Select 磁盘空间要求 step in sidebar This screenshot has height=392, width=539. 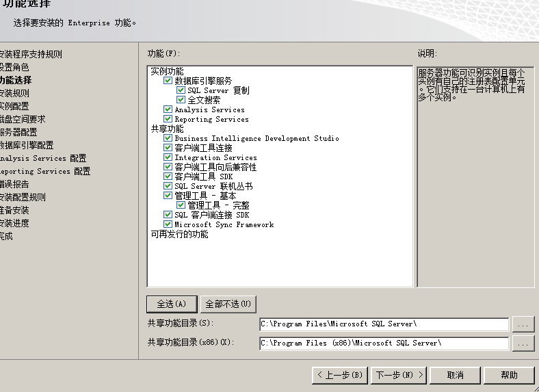[23, 119]
